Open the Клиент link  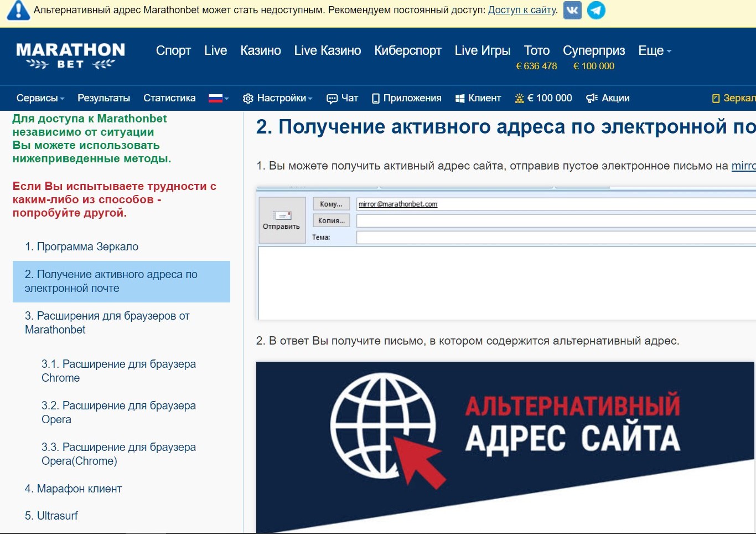coord(484,98)
